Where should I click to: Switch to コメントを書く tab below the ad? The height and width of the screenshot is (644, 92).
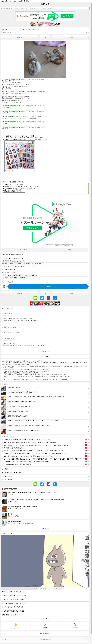pyautogui.click(x=23, y=250)
